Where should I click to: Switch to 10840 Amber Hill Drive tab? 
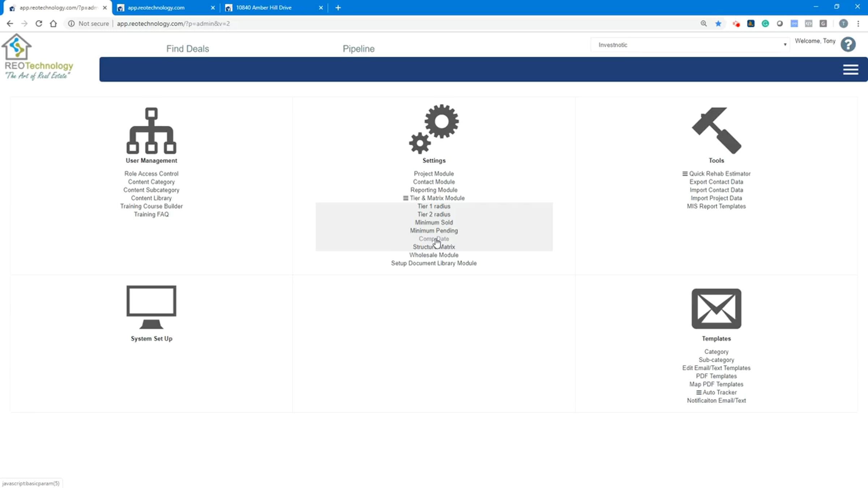pos(264,8)
